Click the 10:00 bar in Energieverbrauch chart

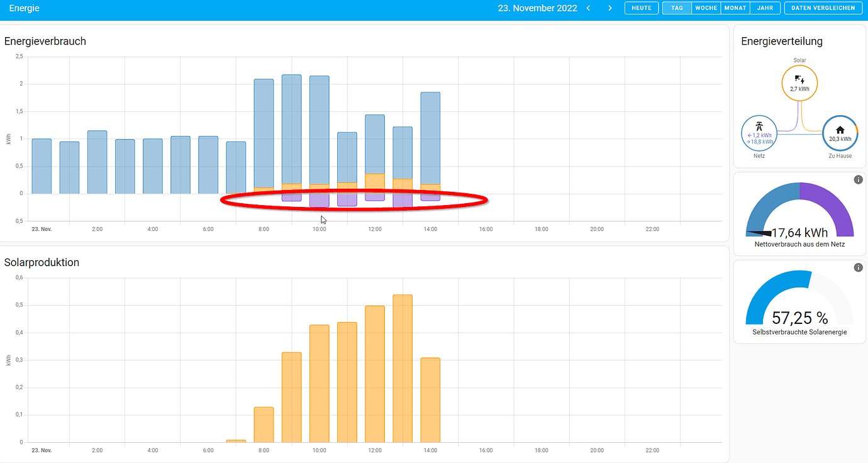[x=319, y=126]
